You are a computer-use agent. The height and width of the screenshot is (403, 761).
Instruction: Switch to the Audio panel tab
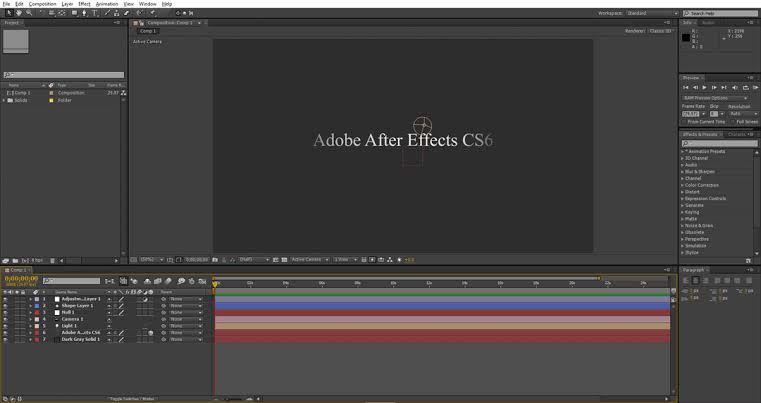point(709,23)
